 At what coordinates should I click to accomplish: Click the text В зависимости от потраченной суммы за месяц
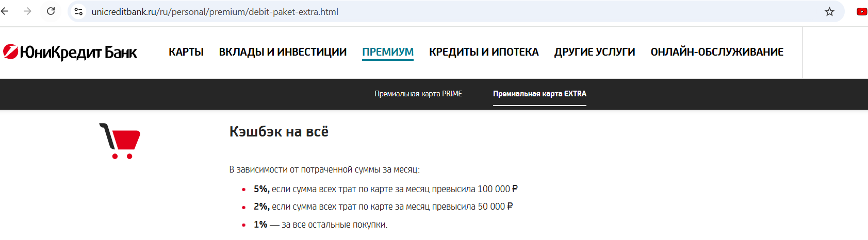pyautogui.click(x=324, y=169)
